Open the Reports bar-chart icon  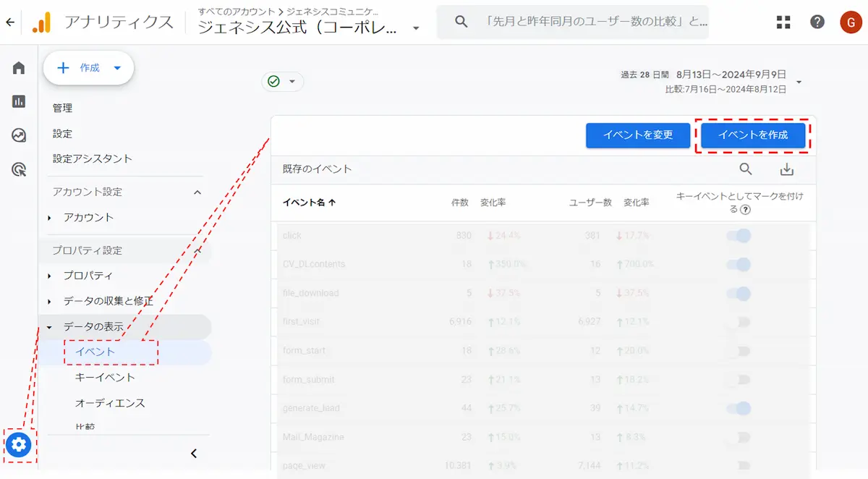[x=19, y=101]
